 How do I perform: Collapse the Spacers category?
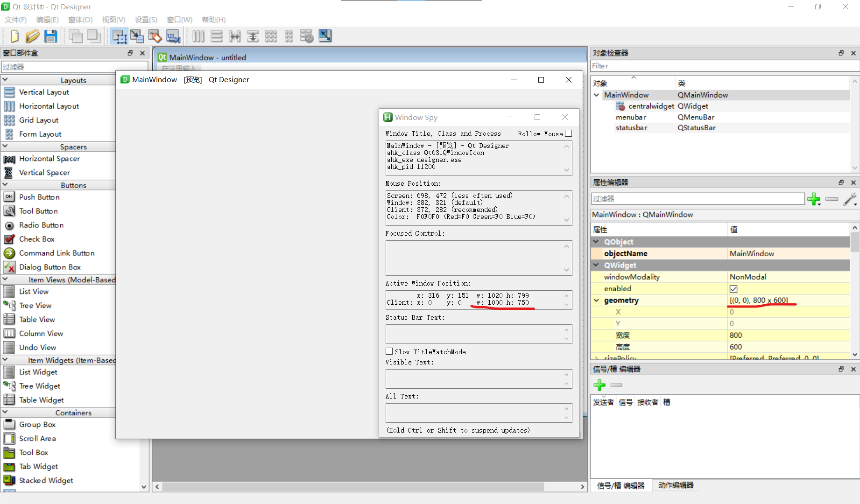click(5, 146)
